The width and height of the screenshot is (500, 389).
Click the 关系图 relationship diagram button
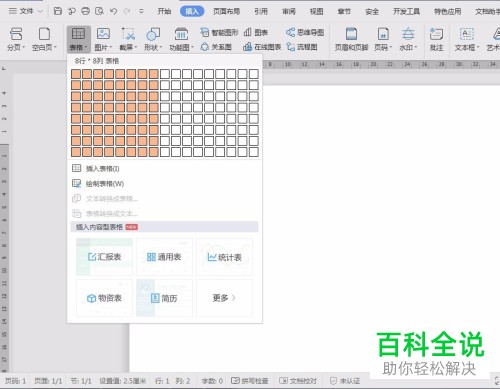216,47
